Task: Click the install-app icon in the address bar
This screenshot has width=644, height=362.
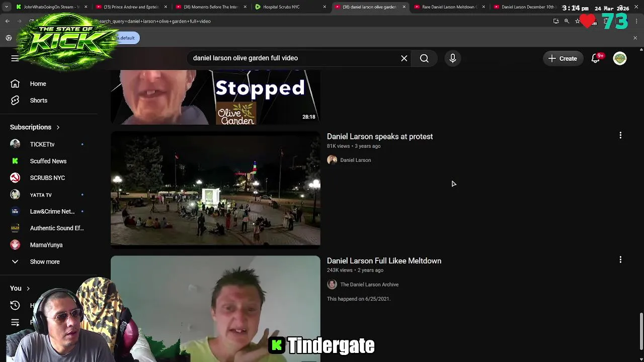Action: pyautogui.click(x=556, y=21)
